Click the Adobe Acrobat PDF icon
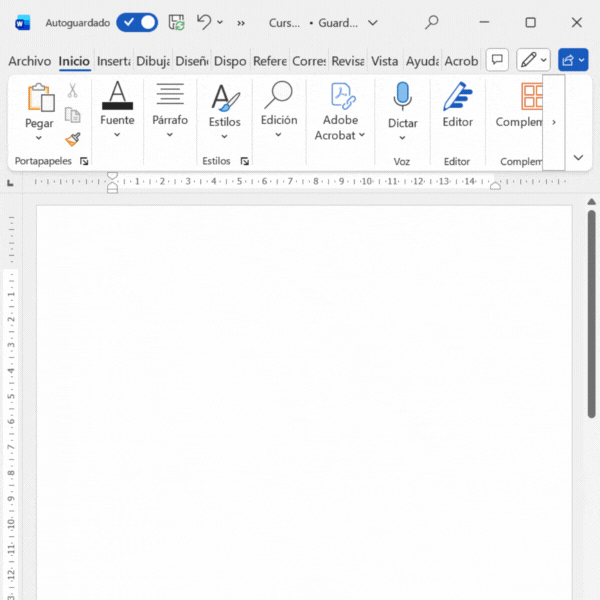 tap(341, 96)
